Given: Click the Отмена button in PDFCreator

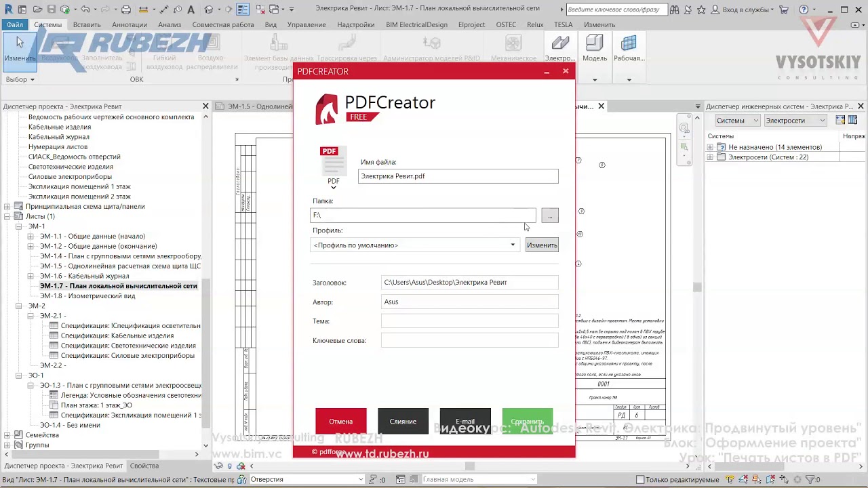Looking at the screenshot, I should [x=341, y=421].
